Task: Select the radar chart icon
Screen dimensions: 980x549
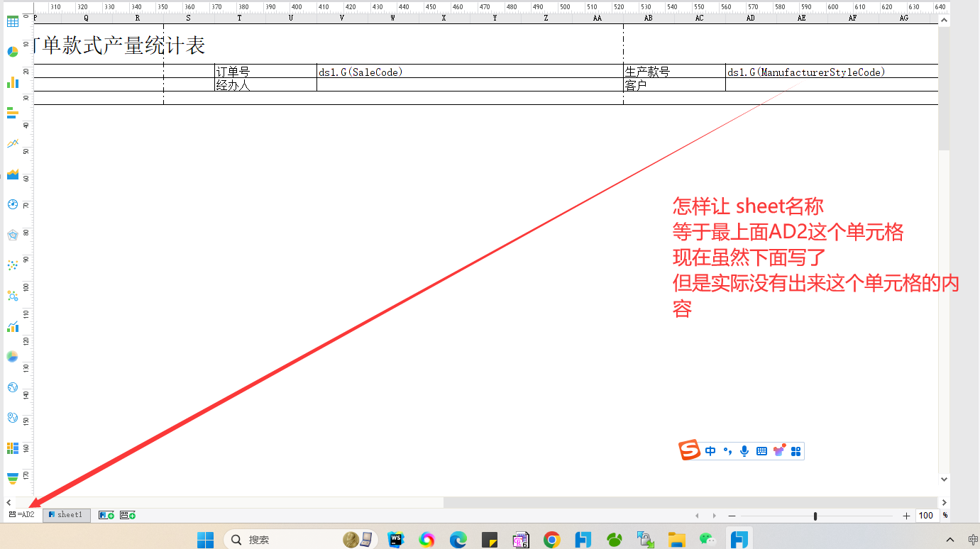Action: pos(13,235)
